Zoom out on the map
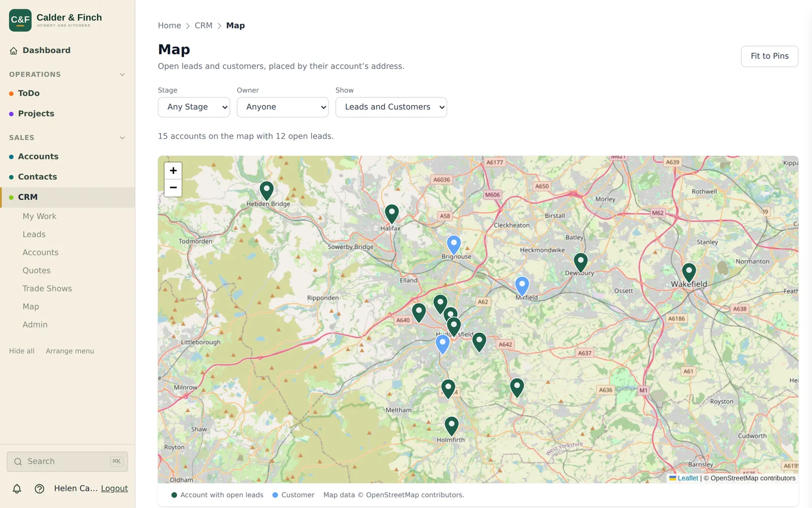This screenshot has height=508, width=812. [173, 187]
